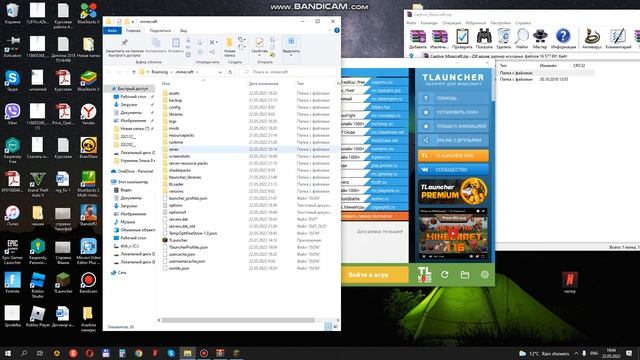Click orange TLauncher.org button

(x=453, y=156)
